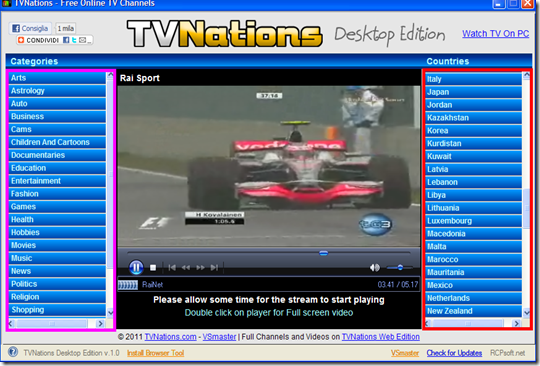Open the Movies category
This screenshot has height=366, width=540.
[57, 245]
